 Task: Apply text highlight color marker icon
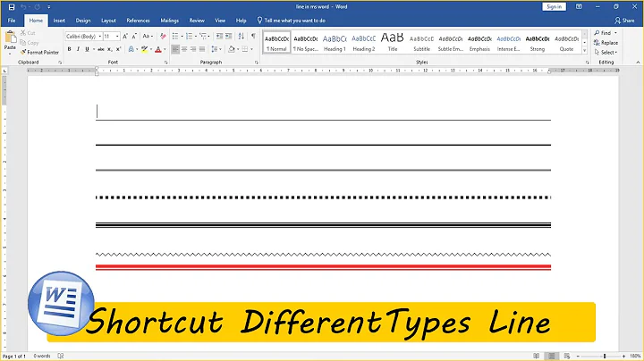[144, 49]
